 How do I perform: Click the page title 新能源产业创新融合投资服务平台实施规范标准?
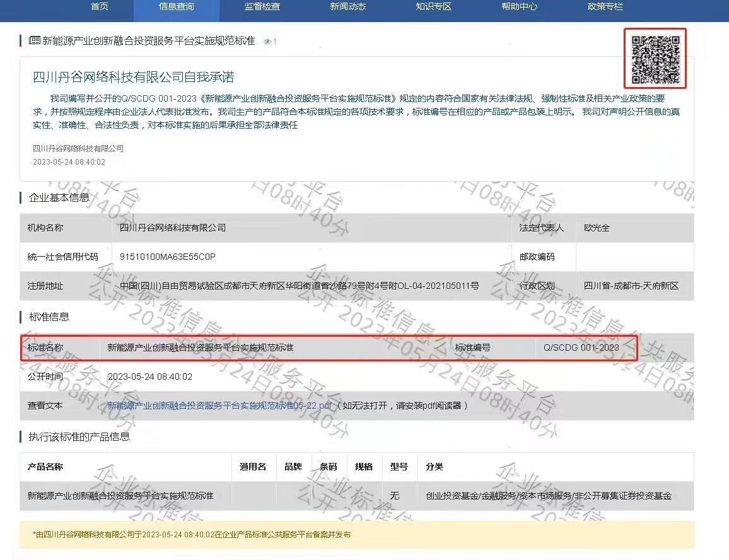pos(149,41)
